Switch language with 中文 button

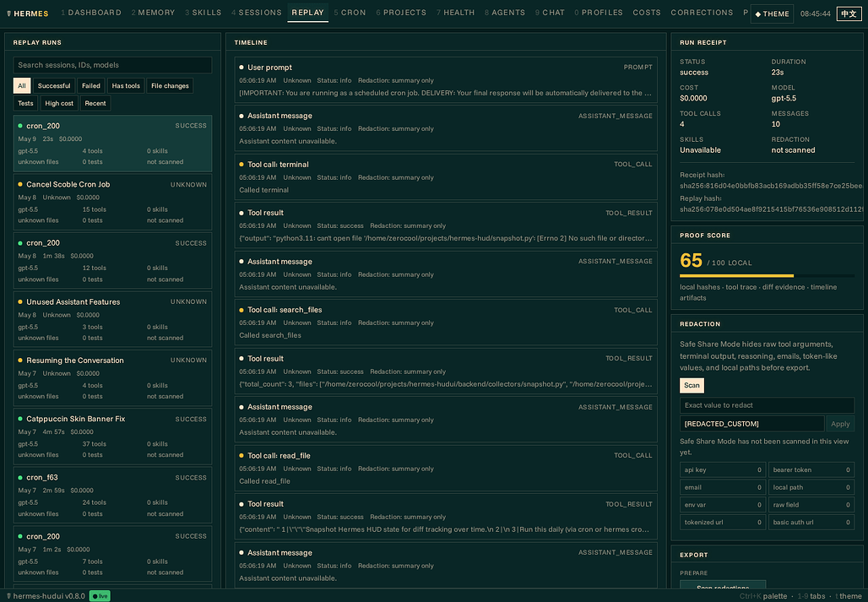coord(849,14)
